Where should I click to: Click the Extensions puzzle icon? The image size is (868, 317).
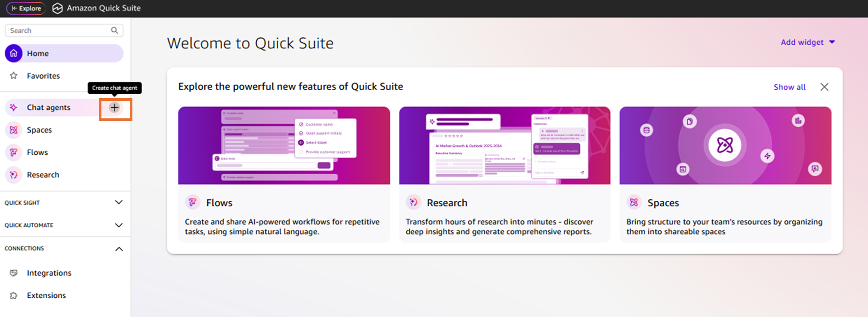tap(14, 295)
